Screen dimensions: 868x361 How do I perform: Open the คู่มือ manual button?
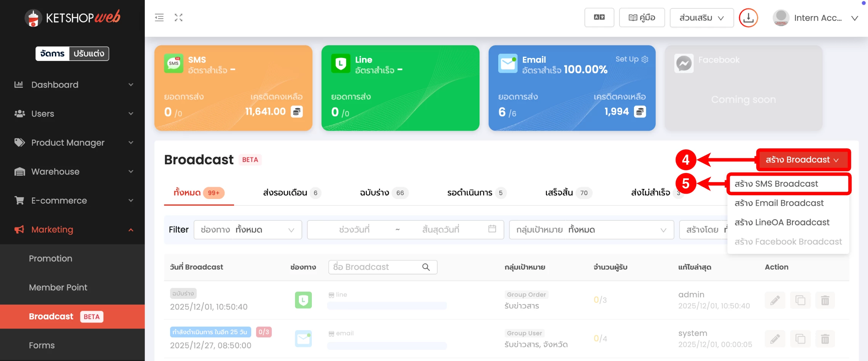pyautogui.click(x=642, y=18)
